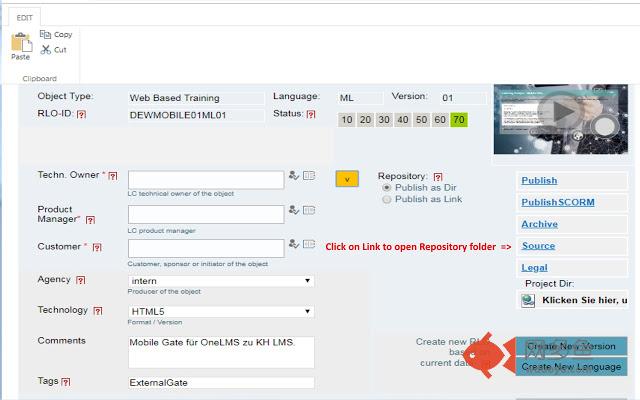The image size is (640, 400).
Task: Click the Comments text area
Action: pyautogui.click(x=221, y=352)
